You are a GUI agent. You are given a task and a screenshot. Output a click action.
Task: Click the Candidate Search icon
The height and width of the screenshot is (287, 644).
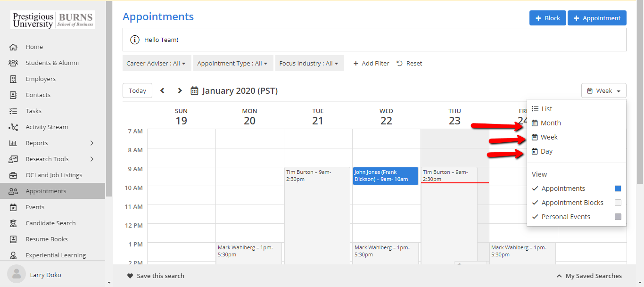(x=13, y=223)
